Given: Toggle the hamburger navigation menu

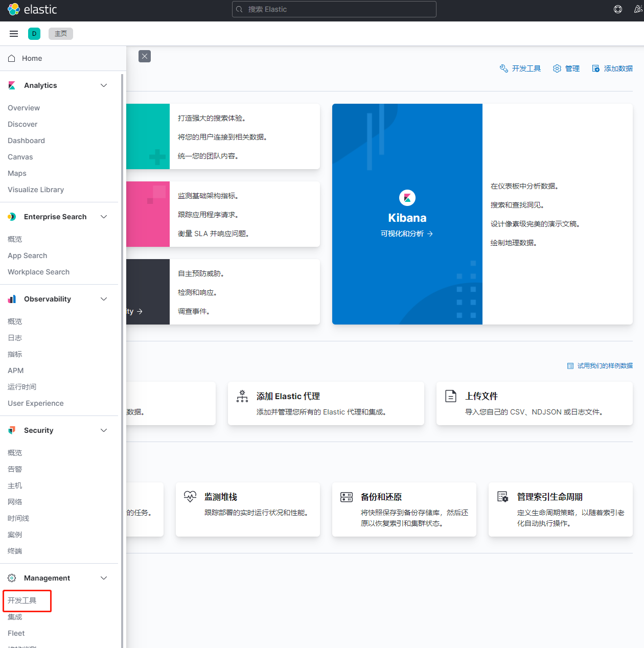Looking at the screenshot, I should 14,34.
